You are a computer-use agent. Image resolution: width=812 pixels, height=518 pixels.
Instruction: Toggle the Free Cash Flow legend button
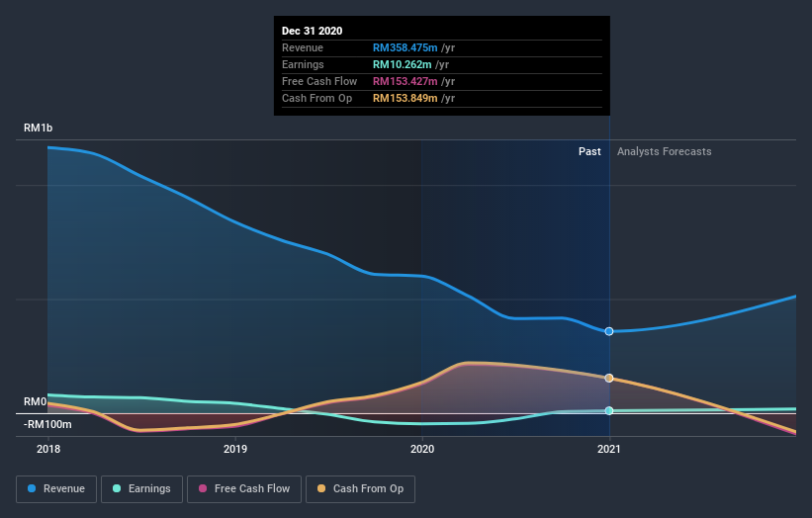coord(244,489)
